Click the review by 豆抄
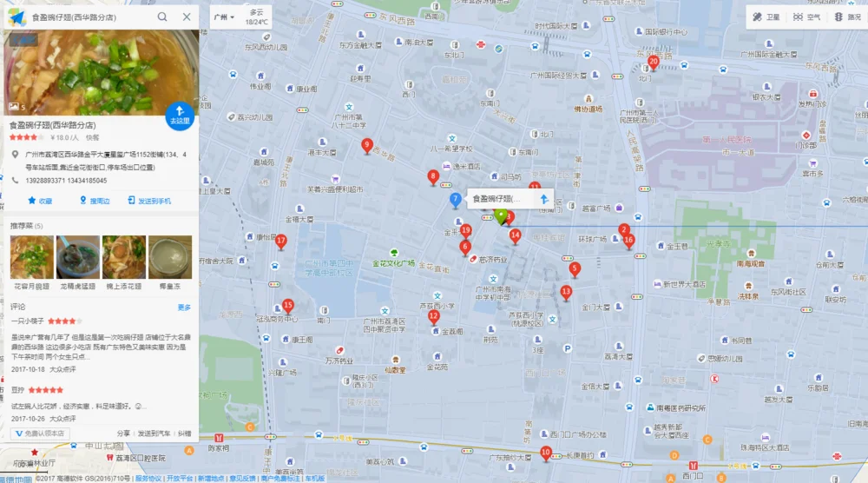The width and height of the screenshot is (868, 483). (102, 404)
